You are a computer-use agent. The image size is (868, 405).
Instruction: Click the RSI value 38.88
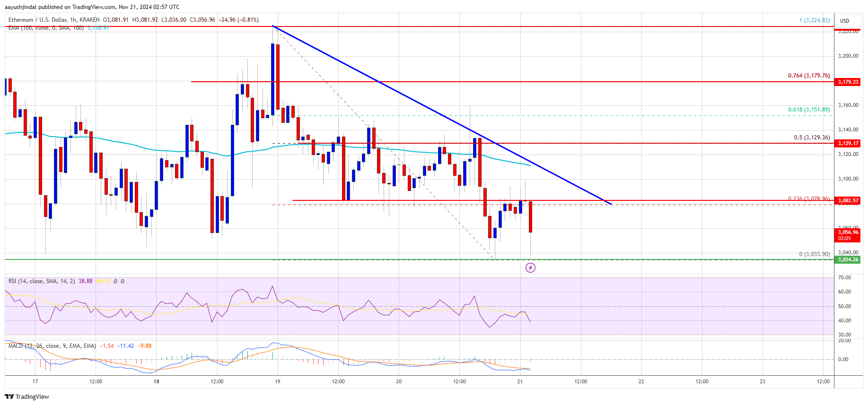coord(86,281)
